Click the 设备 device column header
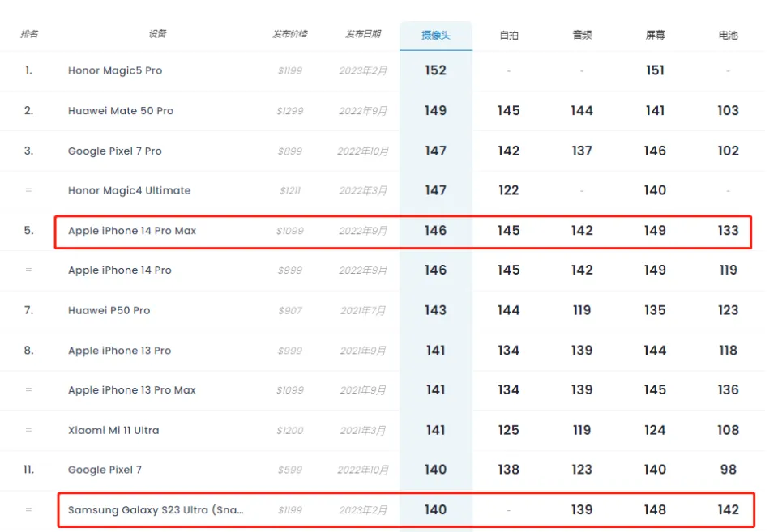The height and width of the screenshot is (532, 778). (x=157, y=35)
